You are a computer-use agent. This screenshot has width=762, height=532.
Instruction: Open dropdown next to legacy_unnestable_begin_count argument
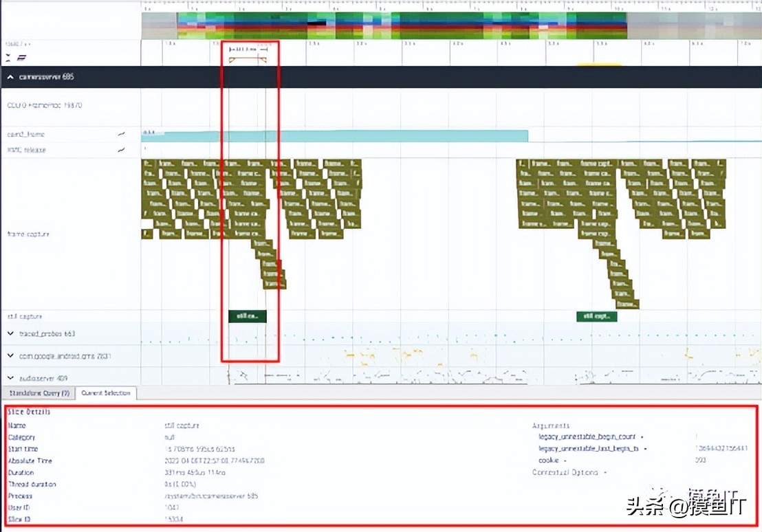pyautogui.click(x=642, y=436)
